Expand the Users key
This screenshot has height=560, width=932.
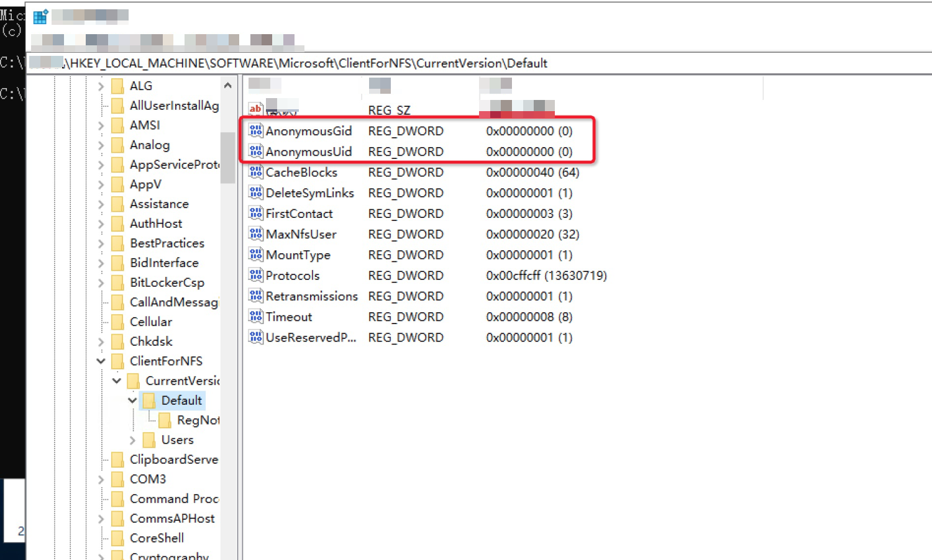[x=132, y=440]
